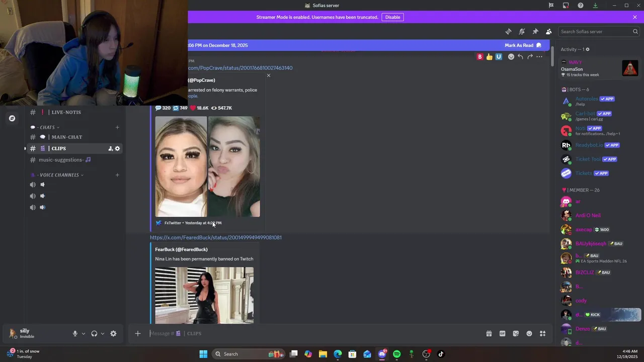Join the second voice channel
Image resolution: width=644 pixels, height=362 pixels.
pos(74,196)
